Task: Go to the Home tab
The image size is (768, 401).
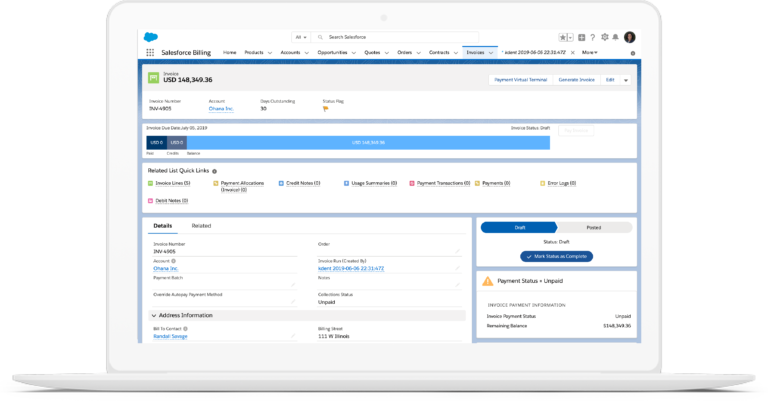Action: (230, 52)
